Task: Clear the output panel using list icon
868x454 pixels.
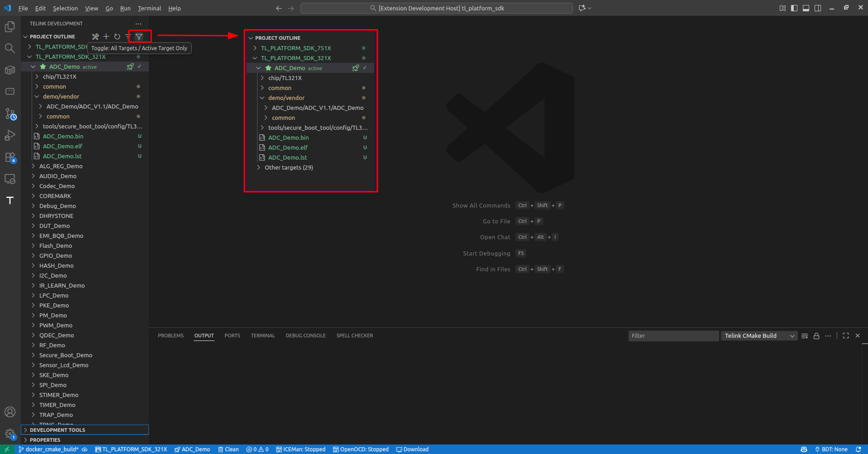Action: (x=805, y=336)
